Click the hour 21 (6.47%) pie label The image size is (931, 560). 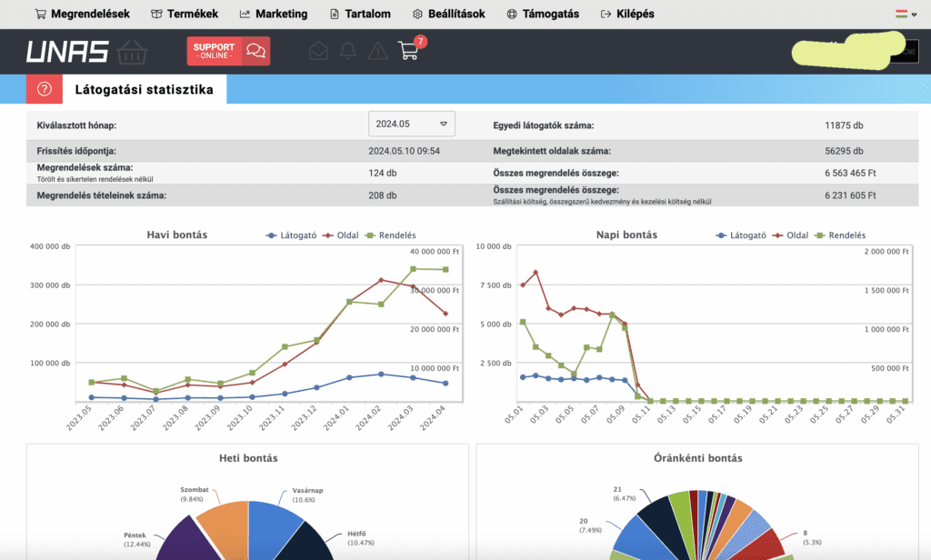coord(624,494)
